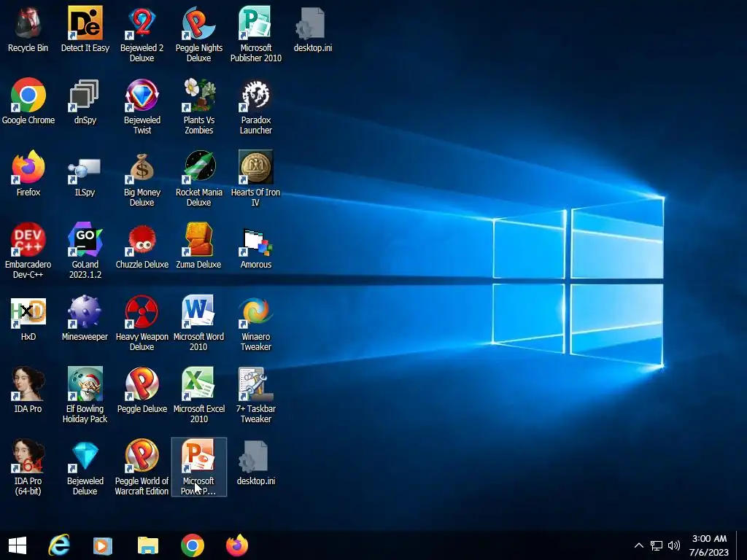Click the Minesweeper shortcut

pos(85,318)
